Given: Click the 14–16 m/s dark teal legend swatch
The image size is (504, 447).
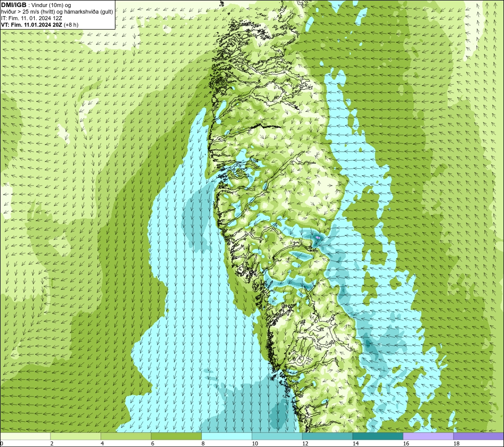Looking at the screenshot, I should (377, 436).
